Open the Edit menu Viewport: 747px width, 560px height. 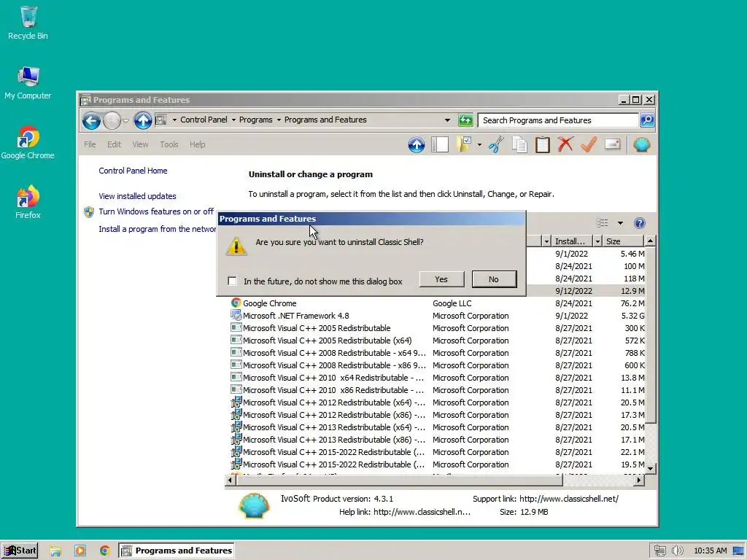pyautogui.click(x=114, y=144)
